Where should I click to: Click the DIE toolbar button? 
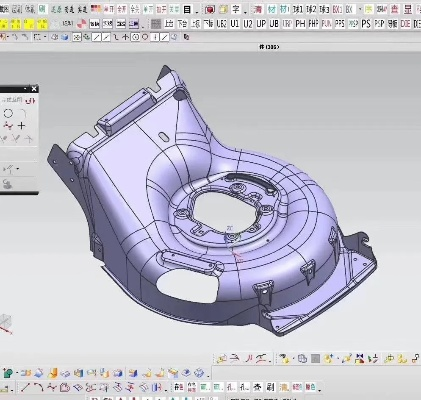tap(405, 24)
